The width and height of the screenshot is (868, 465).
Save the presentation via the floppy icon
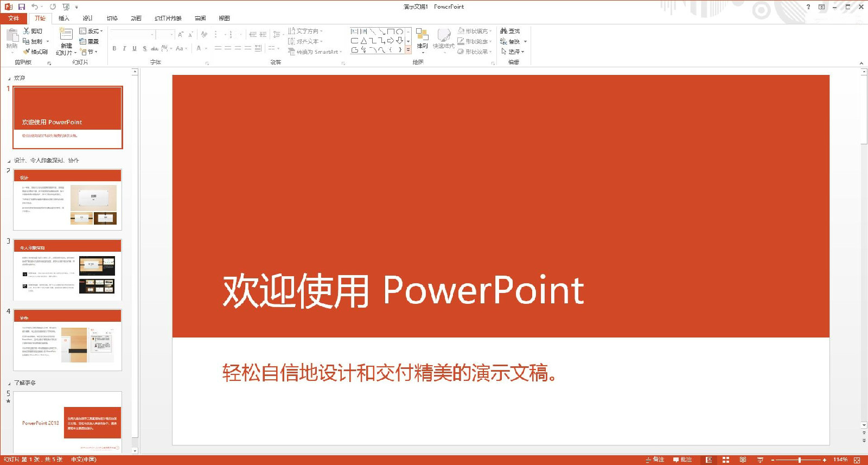coord(22,7)
